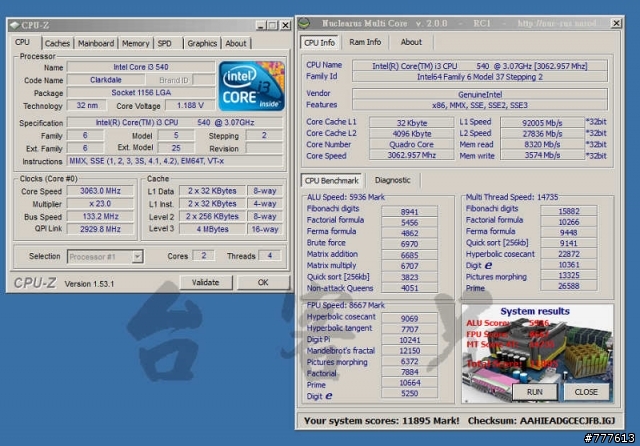
Task: Click the Vendor field GenuineIntel
Action: [x=480, y=94]
